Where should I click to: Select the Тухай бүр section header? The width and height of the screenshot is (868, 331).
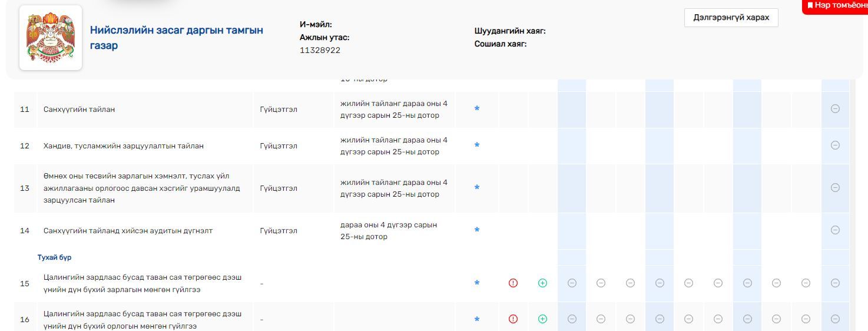pyautogui.click(x=55, y=257)
